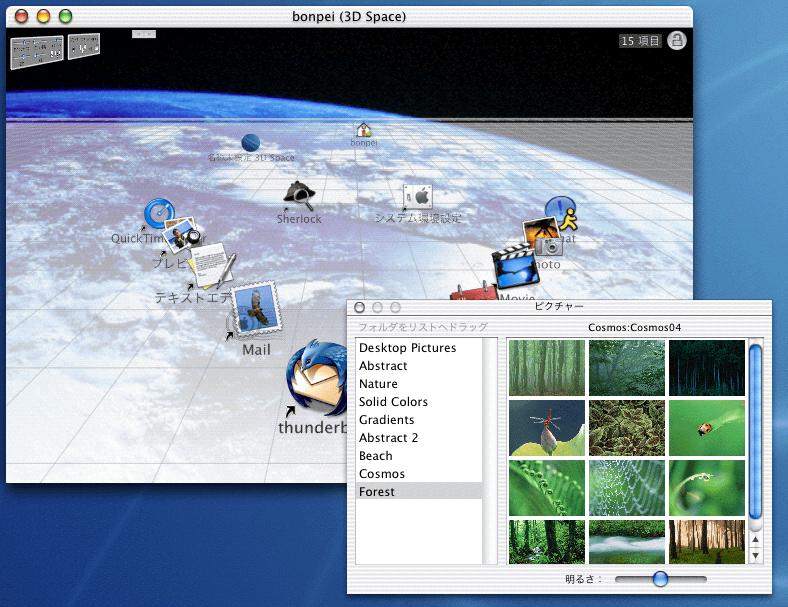Choose the ladybug picture thumbnail

(x=707, y=428)
